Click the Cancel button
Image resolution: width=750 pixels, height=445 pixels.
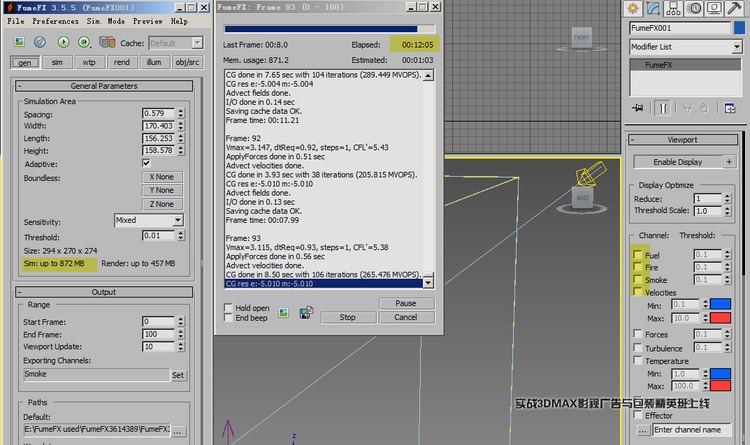pyautogui.click(x=406, y=317)
